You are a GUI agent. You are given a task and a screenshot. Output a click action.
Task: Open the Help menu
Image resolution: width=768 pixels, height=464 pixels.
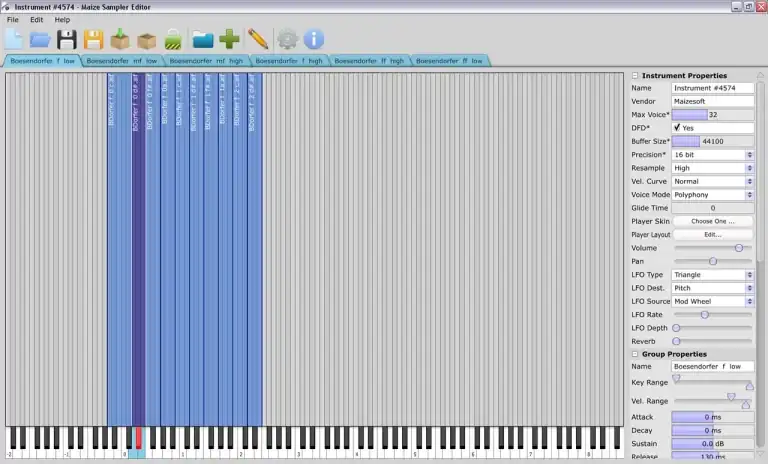tap(62, 20)
